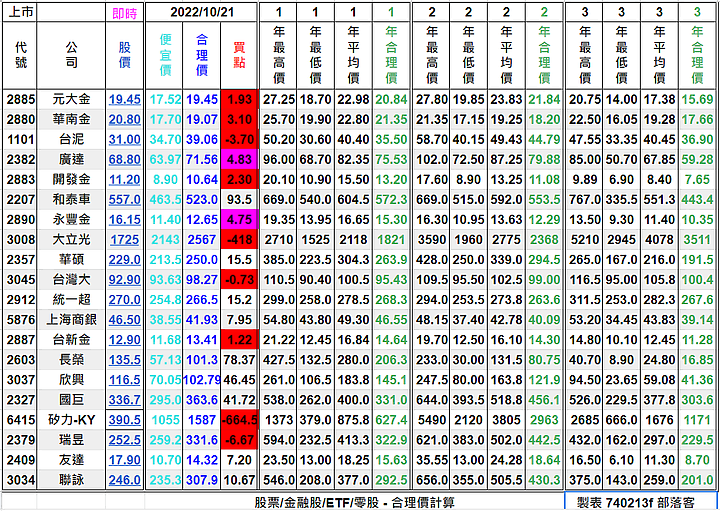Open the 270.0 price link for 統一超
720x511 pixels.
tap(124, 300)
